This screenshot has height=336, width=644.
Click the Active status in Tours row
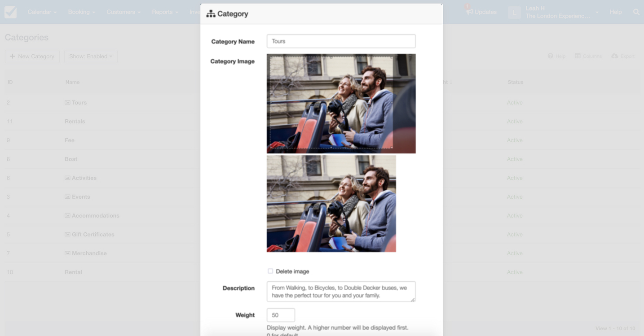(515, 103)
